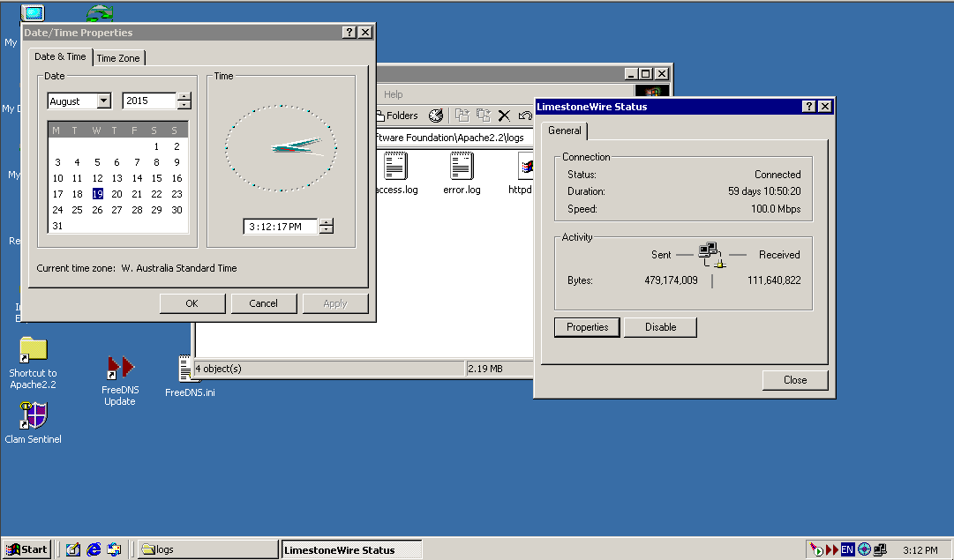954x560 pixels.
Task: Click the '4 object(s)' status bar text
Action: tap(218, 369)
